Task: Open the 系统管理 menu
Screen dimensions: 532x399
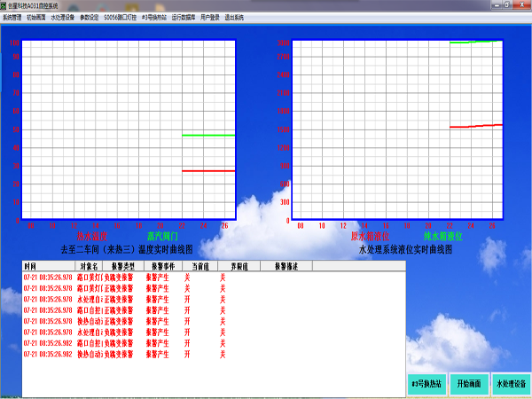Action: (12, 17)
